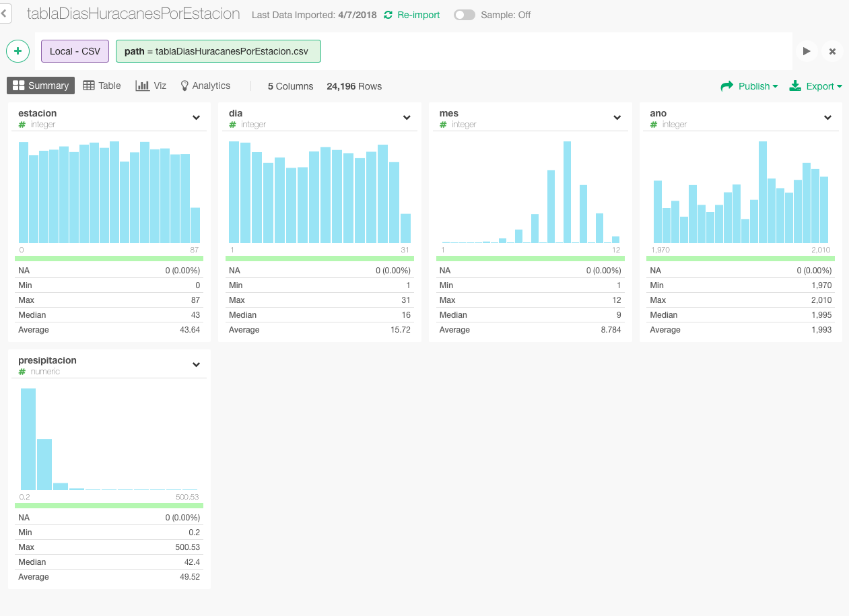Open the dia column dropdown chevron

coord(407,117)
